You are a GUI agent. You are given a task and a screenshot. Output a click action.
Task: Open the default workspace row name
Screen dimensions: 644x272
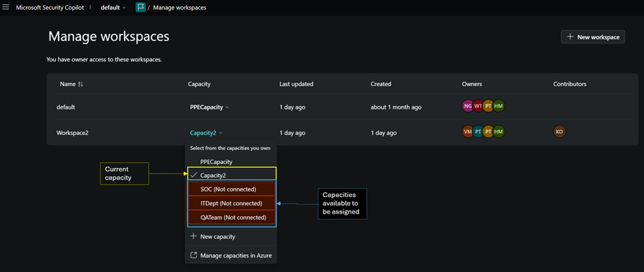pos(66,107)
